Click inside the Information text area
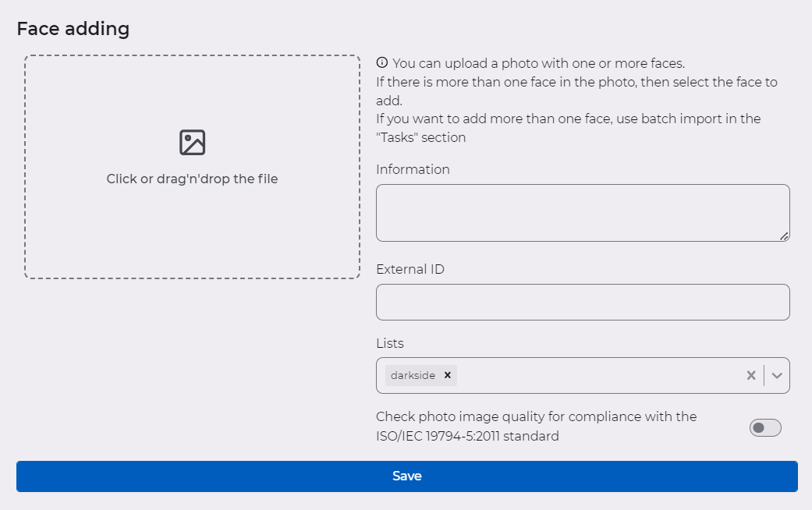 (583, 212)
